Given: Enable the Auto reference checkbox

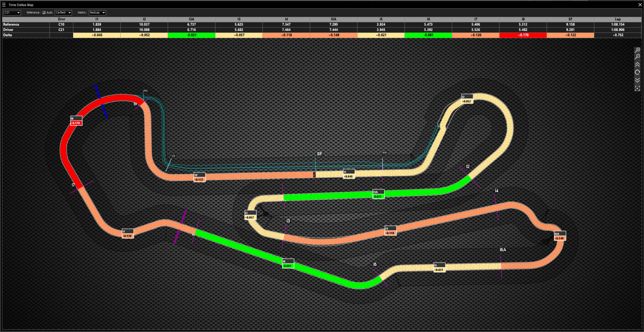Looking at the screenshot, I should tap(45, 12).
